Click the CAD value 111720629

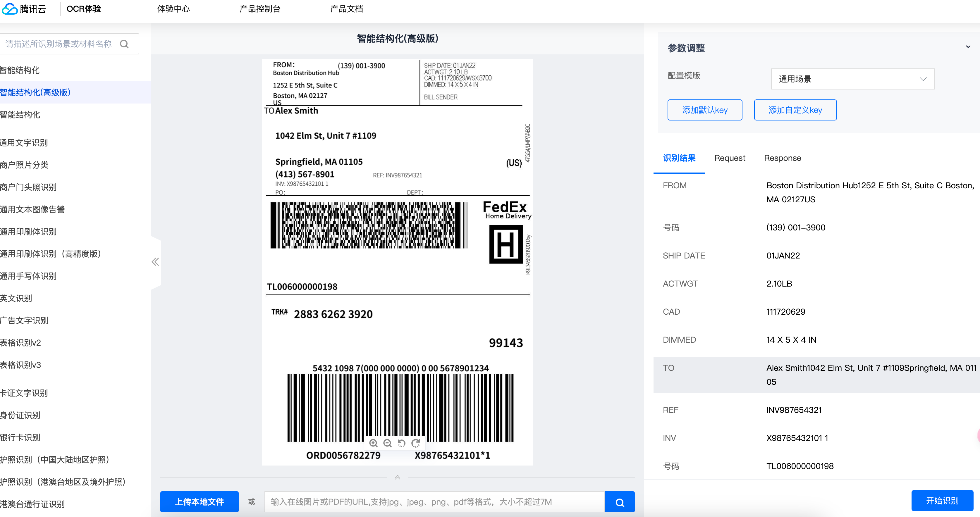[785, 312]
